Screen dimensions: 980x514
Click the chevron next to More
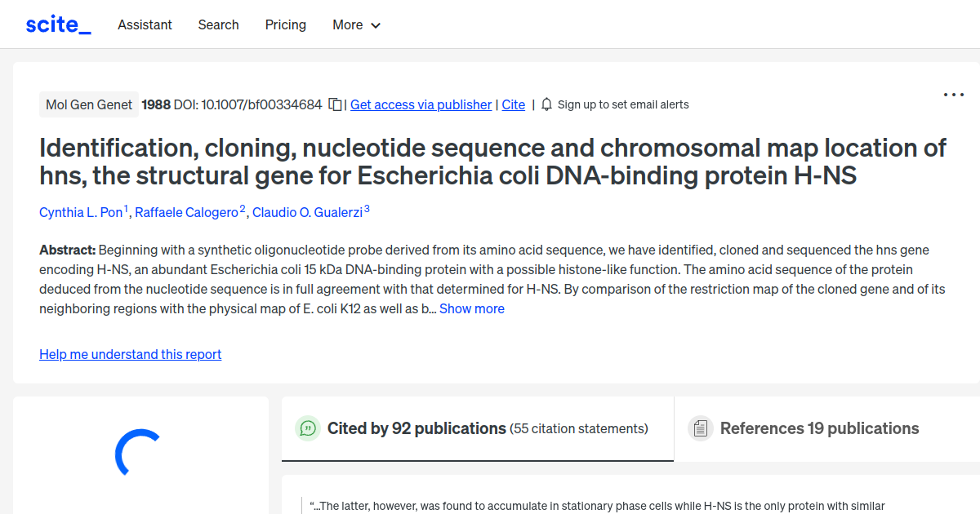(376, 25)
